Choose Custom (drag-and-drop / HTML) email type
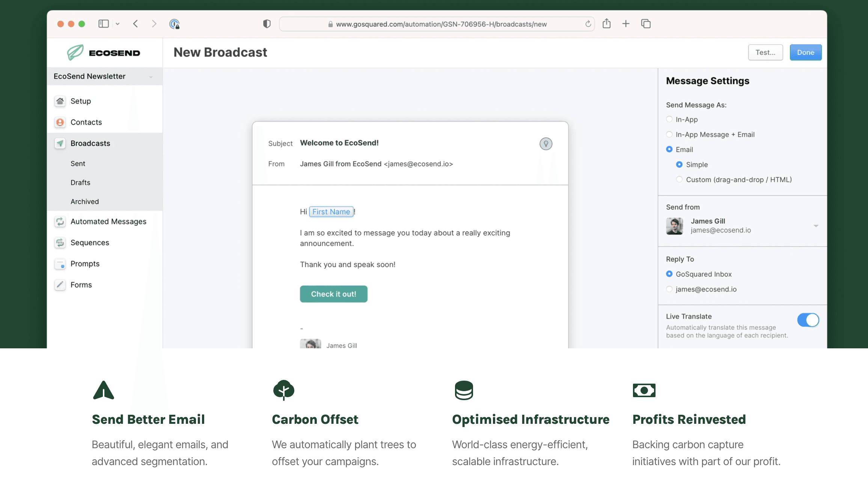Screen dimensions: 868x494 679,179
